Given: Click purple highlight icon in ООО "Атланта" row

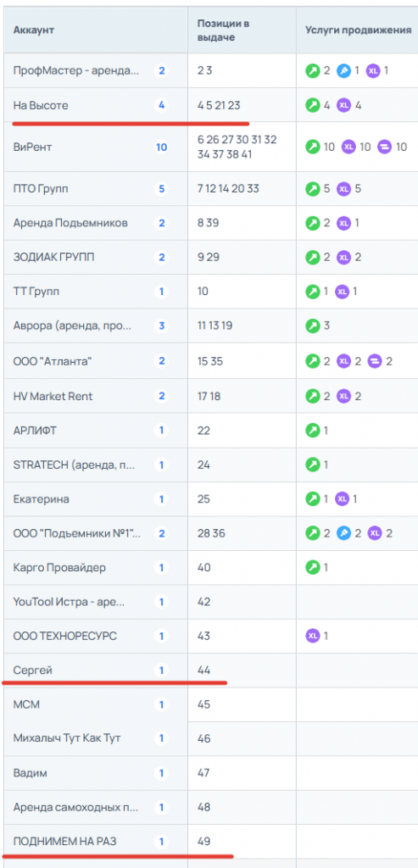Looking at the screenshot, I should tap(375, 361).
